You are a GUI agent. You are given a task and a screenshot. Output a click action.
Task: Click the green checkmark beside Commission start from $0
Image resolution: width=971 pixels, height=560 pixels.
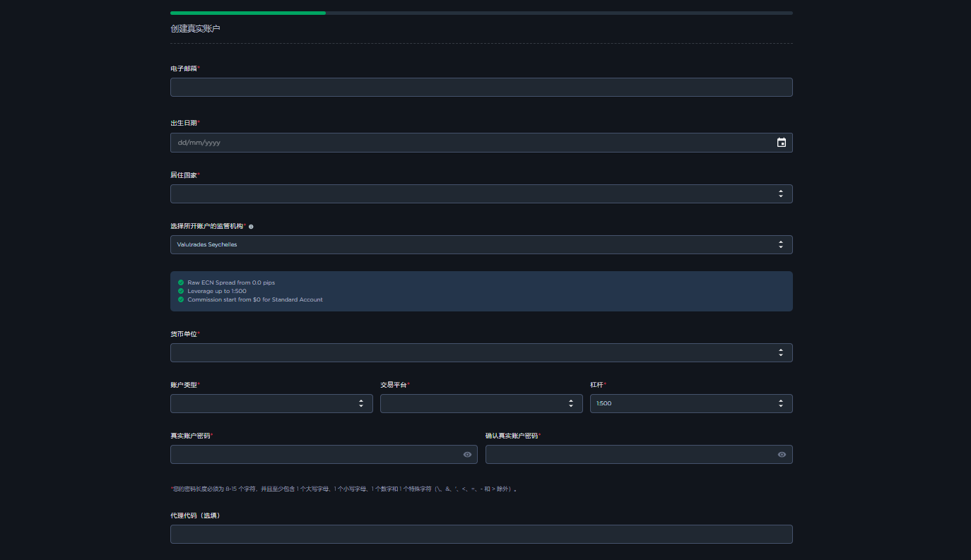pyautogui.click(x=181, y=299)
